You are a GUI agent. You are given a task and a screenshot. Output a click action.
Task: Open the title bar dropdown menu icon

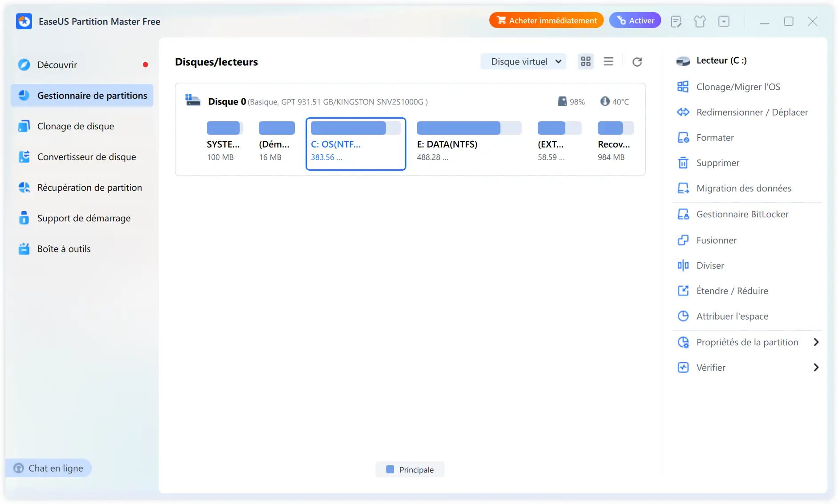(724, 21)
